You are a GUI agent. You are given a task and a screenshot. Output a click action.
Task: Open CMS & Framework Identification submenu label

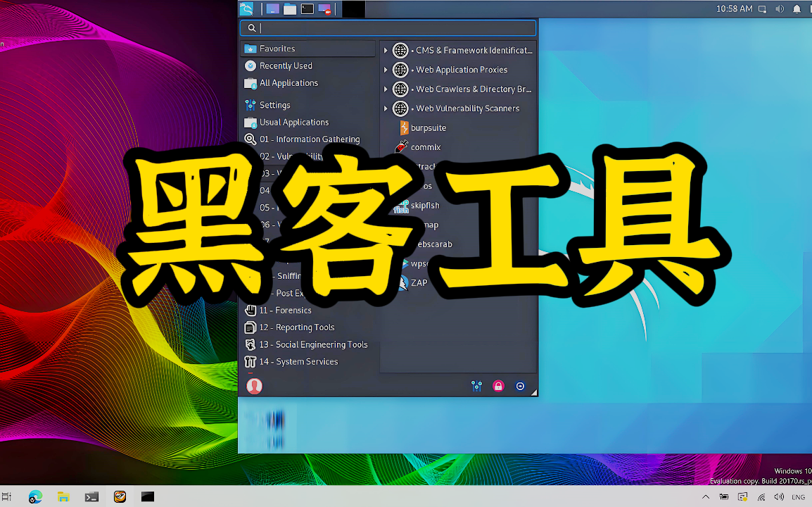pos(474,50)
